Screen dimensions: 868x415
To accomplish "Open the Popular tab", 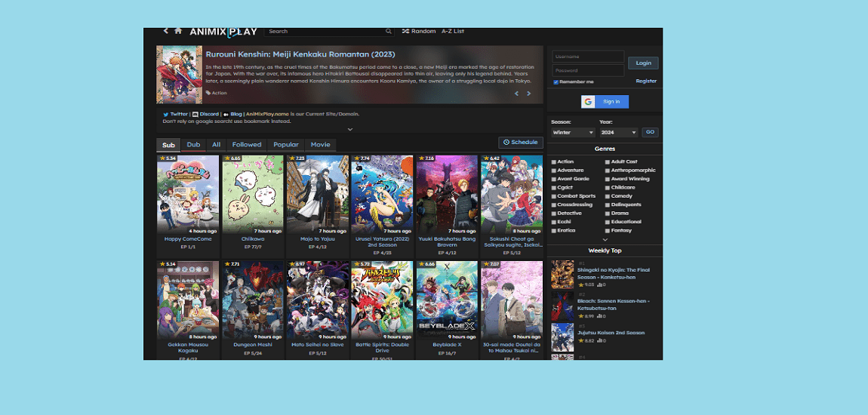I will pos(285,145).
